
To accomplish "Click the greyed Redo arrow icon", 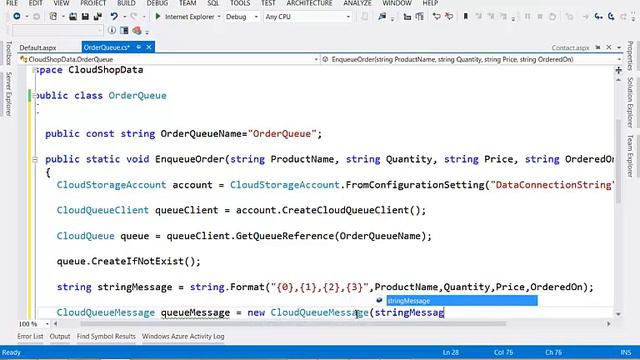I will [x=134, y=16].
